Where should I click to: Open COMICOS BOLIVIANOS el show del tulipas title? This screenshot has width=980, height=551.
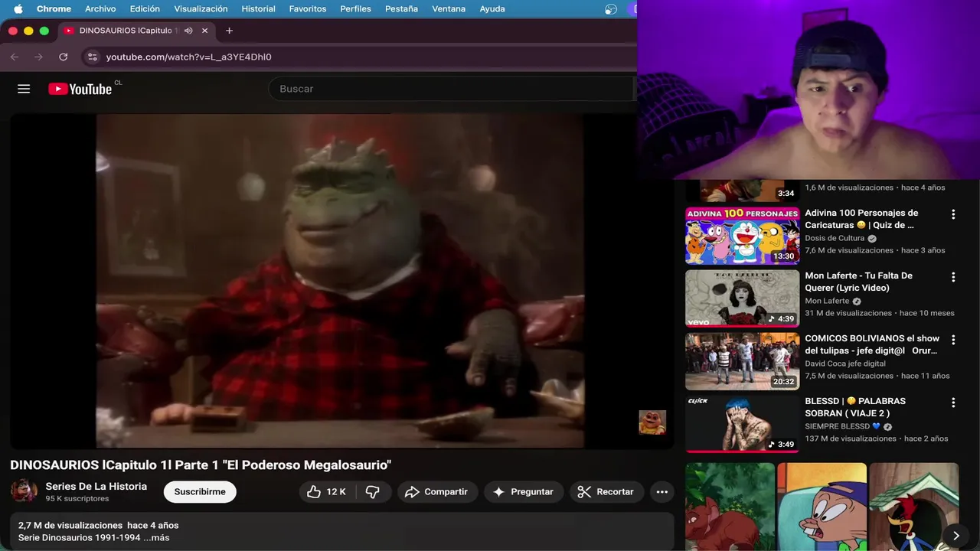click(872, 344)
